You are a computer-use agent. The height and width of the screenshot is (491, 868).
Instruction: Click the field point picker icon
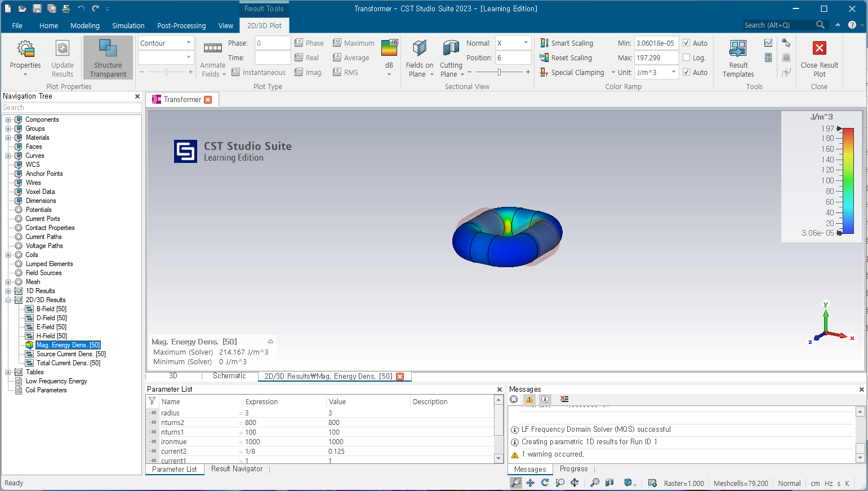click(786, 43)
